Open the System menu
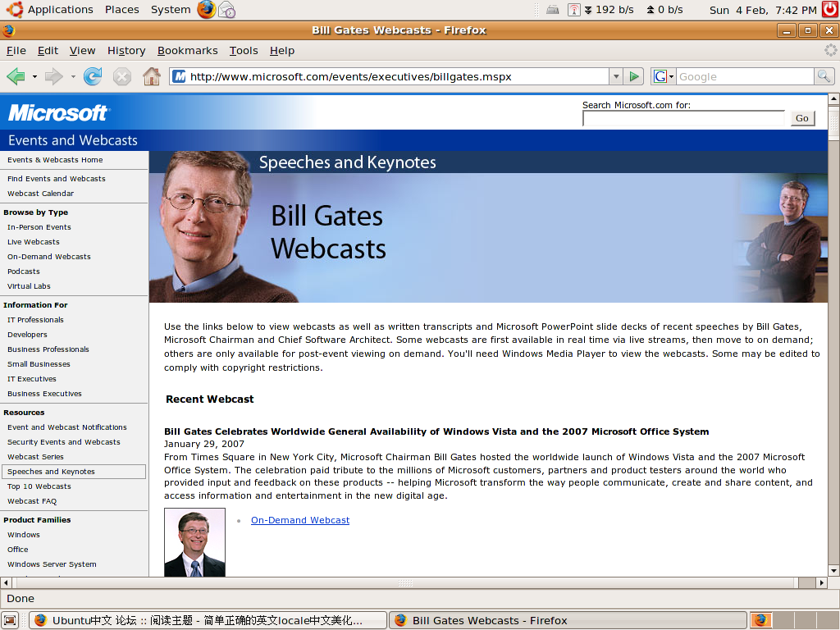 click(171, 10)
